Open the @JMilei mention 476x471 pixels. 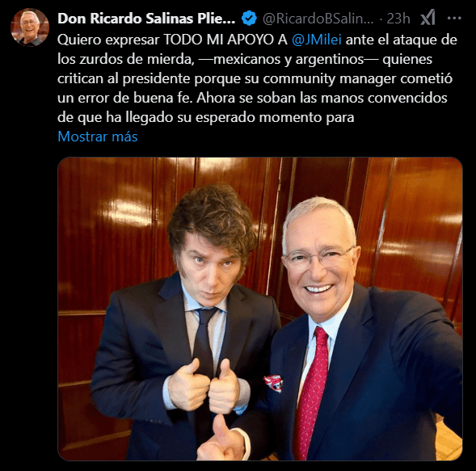click(x=317, y=40)
